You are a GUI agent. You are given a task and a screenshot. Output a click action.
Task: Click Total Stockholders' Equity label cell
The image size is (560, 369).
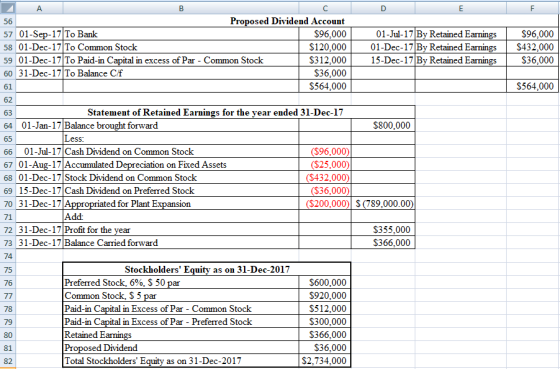coord(181,361)
